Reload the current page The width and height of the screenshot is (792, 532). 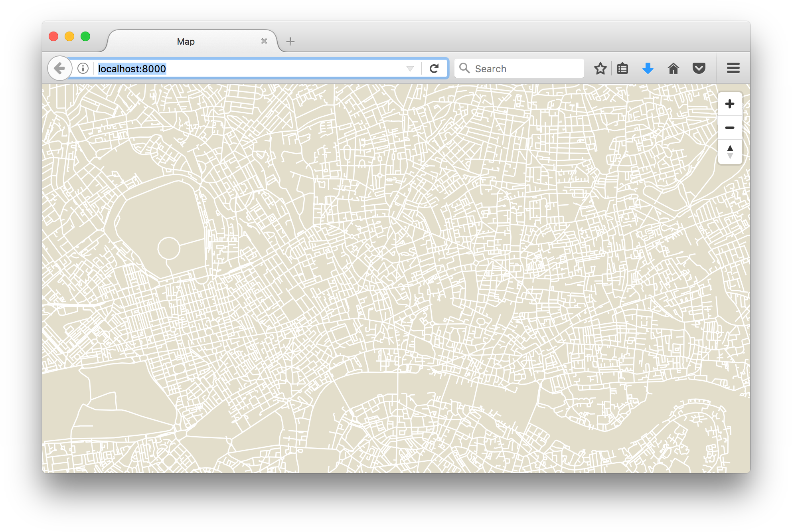[x=435, y=69]
